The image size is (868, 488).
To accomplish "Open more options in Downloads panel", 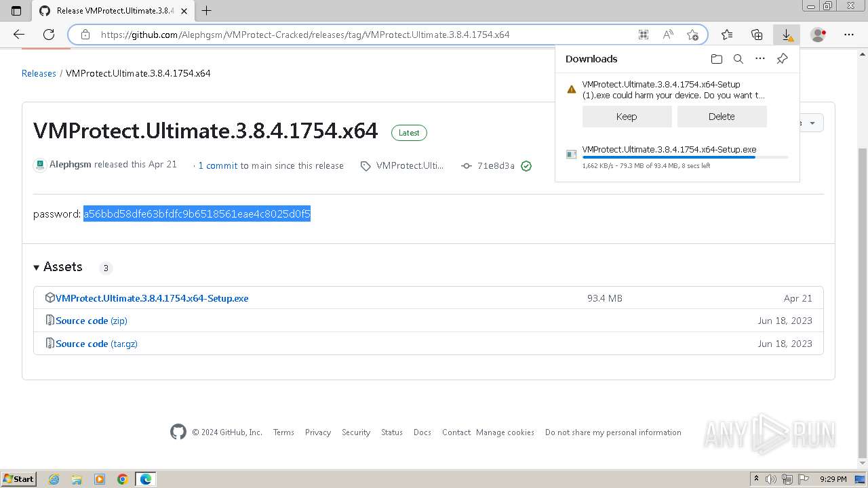I will 760,59.
